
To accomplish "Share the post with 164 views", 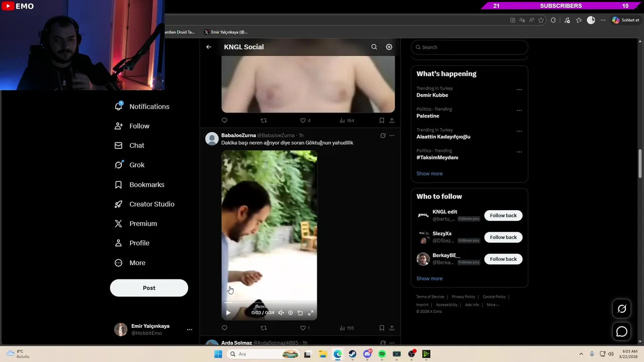I will pos(392,120).
